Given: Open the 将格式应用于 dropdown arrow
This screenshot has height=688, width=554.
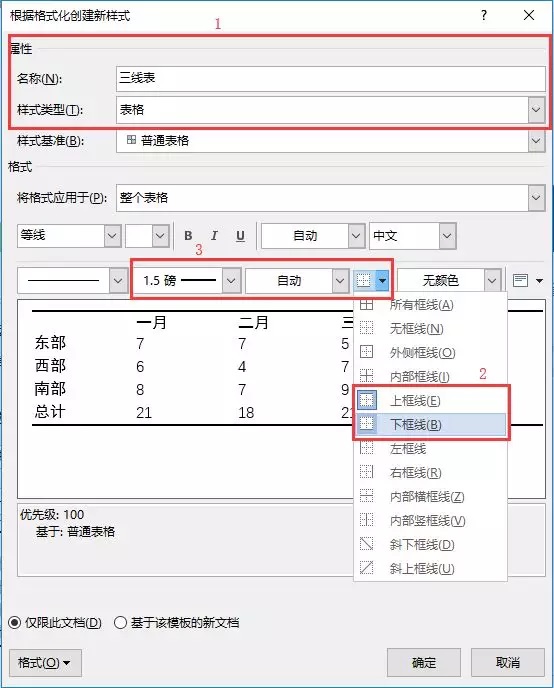Looking at the screenshot, I should tap(536, 198).
